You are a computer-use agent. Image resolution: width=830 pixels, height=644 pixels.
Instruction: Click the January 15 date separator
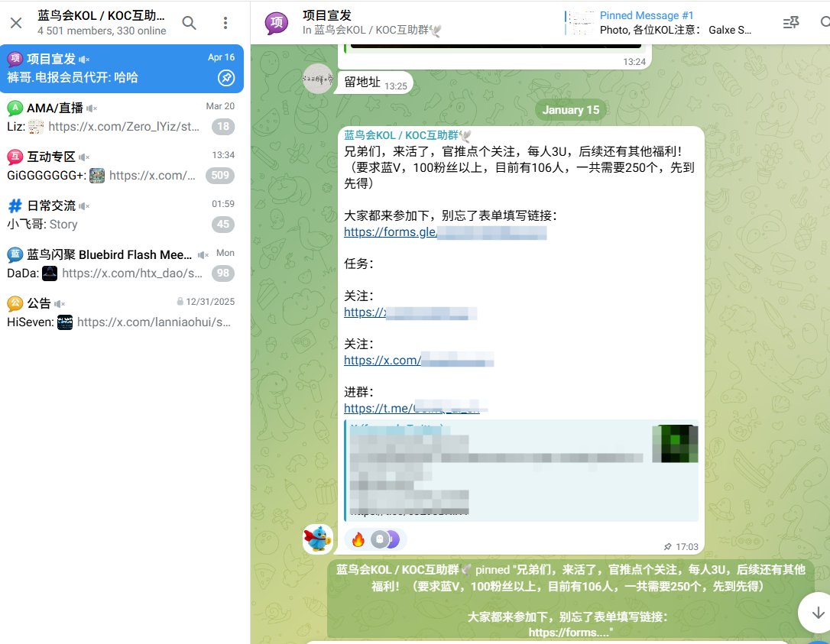[x=571, y=110]
